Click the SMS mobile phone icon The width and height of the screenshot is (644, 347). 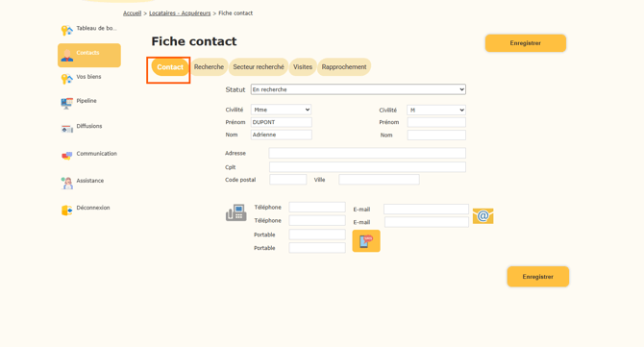click(366, 241)
